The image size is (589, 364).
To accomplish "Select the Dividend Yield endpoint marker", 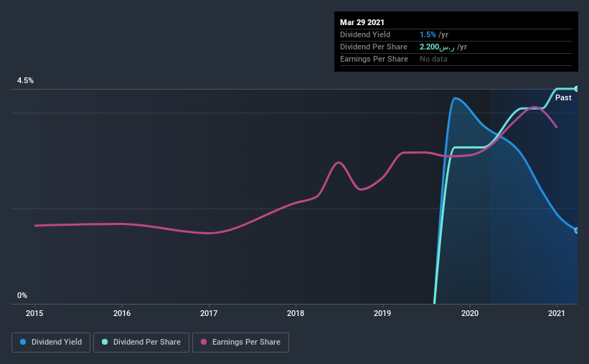I will pos(577,231).
